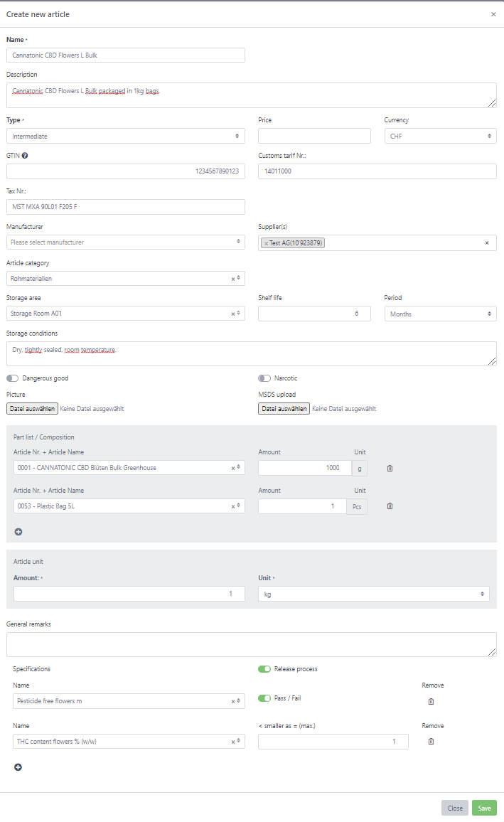Enable the Dangerous good switch
This screenshot has height=822, width=504.
click(x=13, y=378)
